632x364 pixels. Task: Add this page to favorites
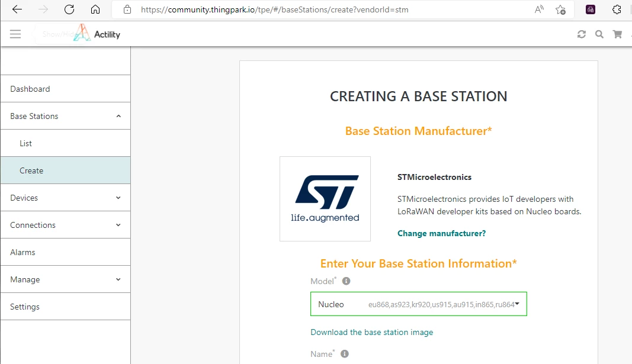[x=560, y=9]
